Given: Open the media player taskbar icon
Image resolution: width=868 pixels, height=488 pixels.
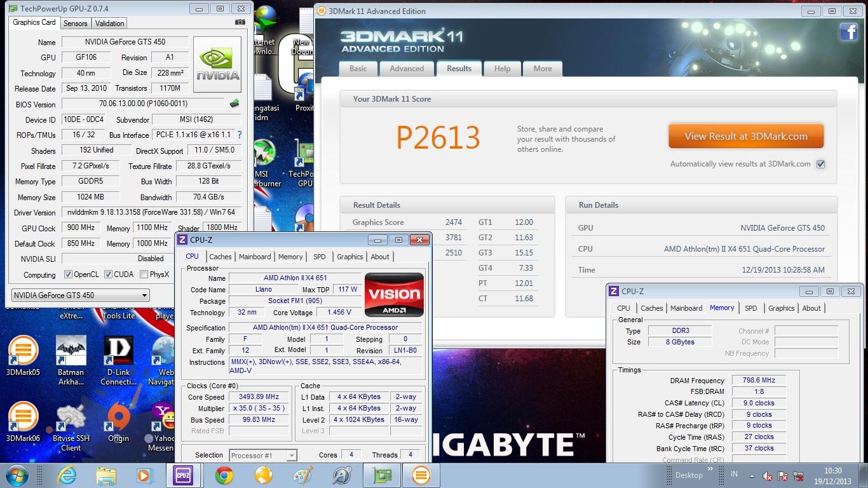Looking at the screenshot, I should (144, 475).
